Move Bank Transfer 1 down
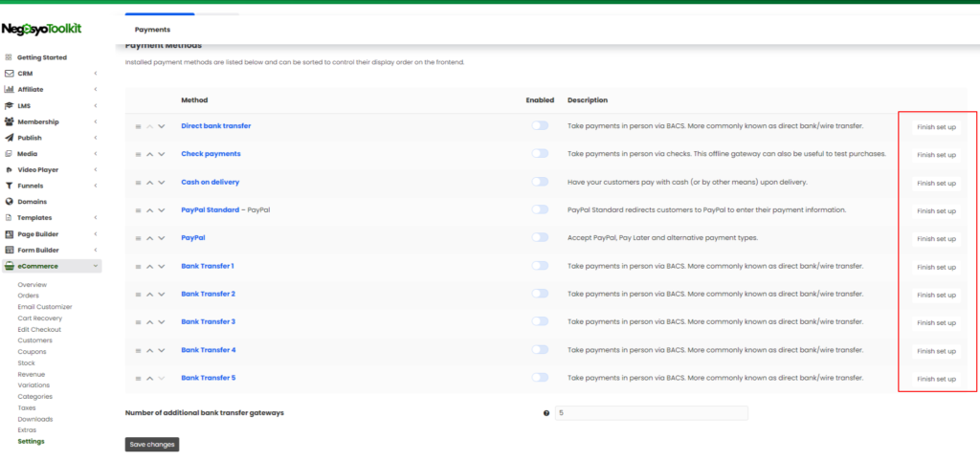The height and width of the screenshot is (461, 980). (x=161, y=266)
